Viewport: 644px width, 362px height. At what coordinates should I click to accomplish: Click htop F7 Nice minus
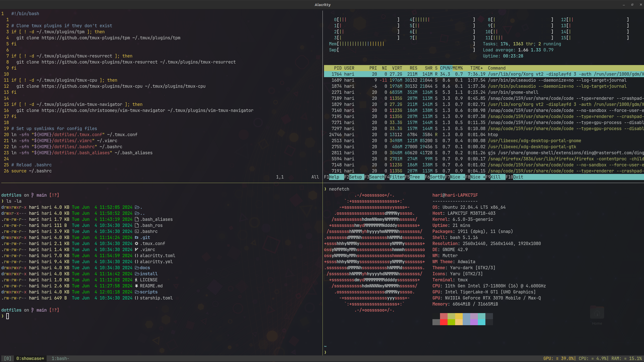coord(455,177)
